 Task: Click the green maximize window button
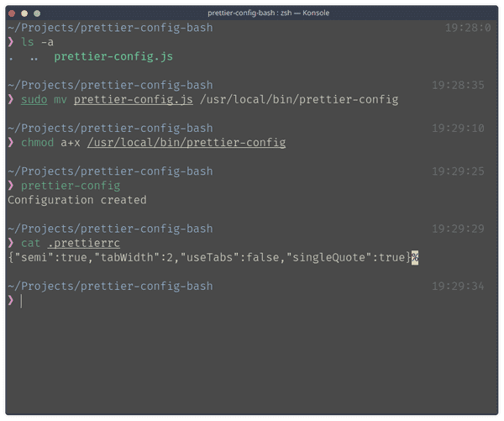point(37,13)
